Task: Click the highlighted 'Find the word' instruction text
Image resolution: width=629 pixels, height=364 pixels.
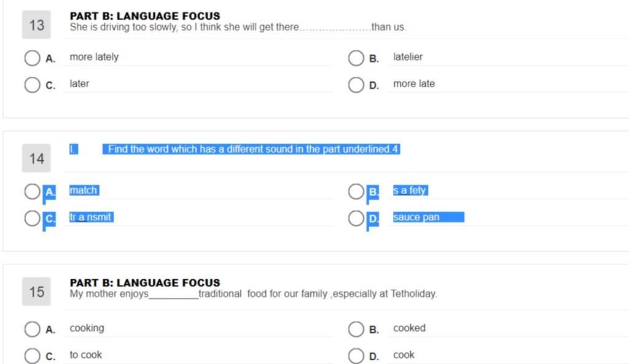Action: pyautogui.click(x=251, y=149)
